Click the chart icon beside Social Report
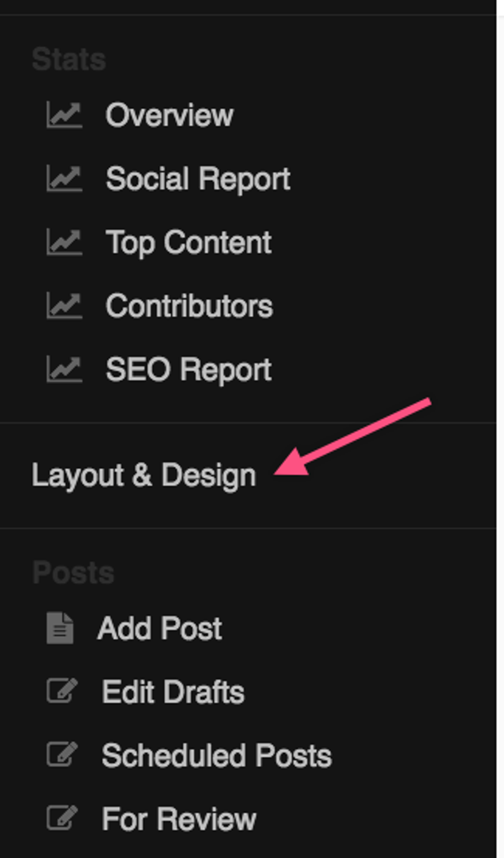Viewport: 504px width, 858px height. click(64, 178)
